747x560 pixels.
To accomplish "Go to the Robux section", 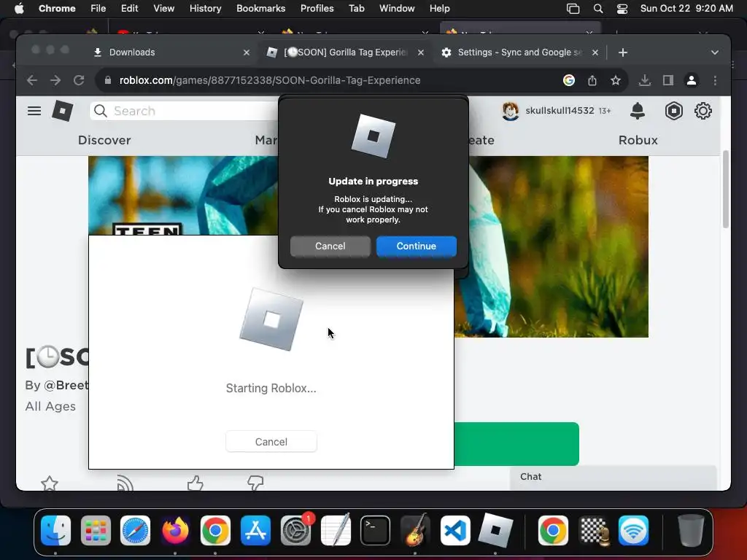I will coord(638,140).
